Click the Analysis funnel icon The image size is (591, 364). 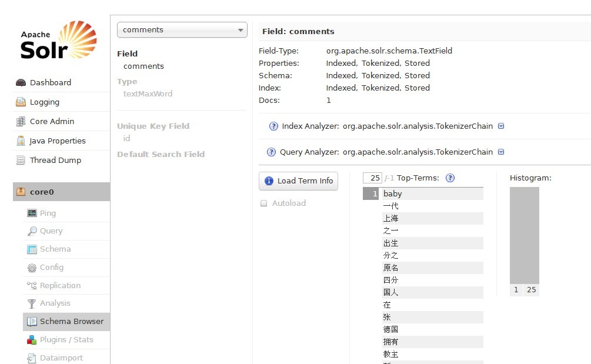pos(32,303)
